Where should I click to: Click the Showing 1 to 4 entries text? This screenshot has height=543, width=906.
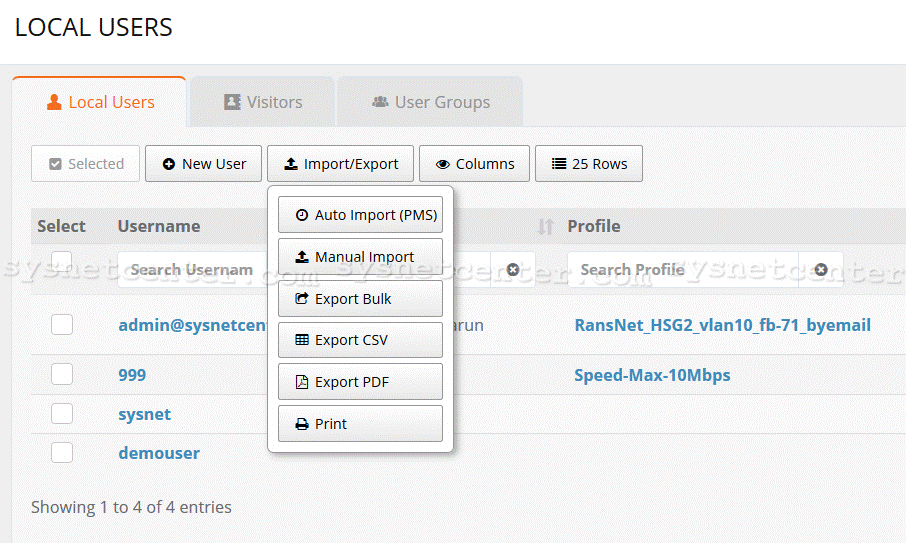click(131, 507)
